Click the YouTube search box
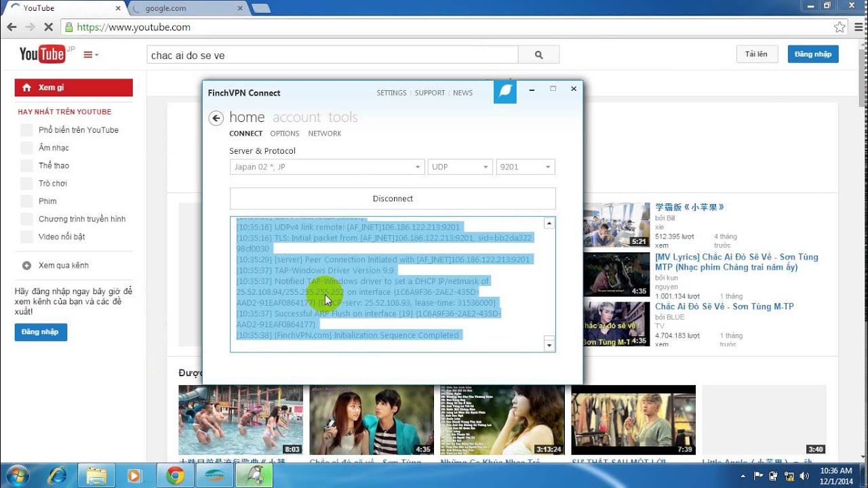This screenshot has height=488, width=868. (x=332, y=55)
